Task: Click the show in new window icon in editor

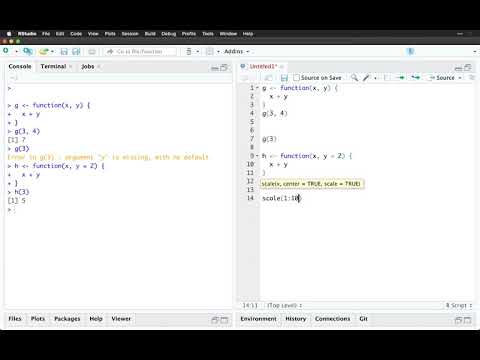Action: (x=268, y=78)
